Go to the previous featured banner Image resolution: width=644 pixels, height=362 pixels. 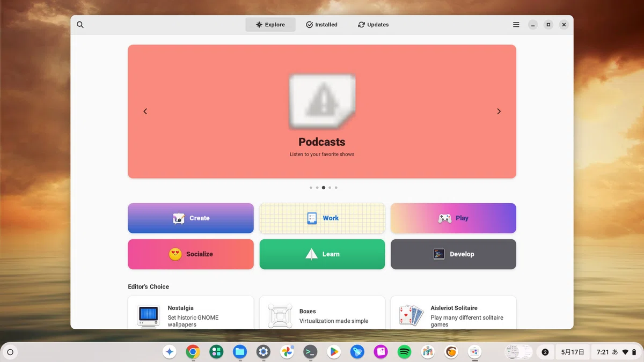[x=145, y=112]
